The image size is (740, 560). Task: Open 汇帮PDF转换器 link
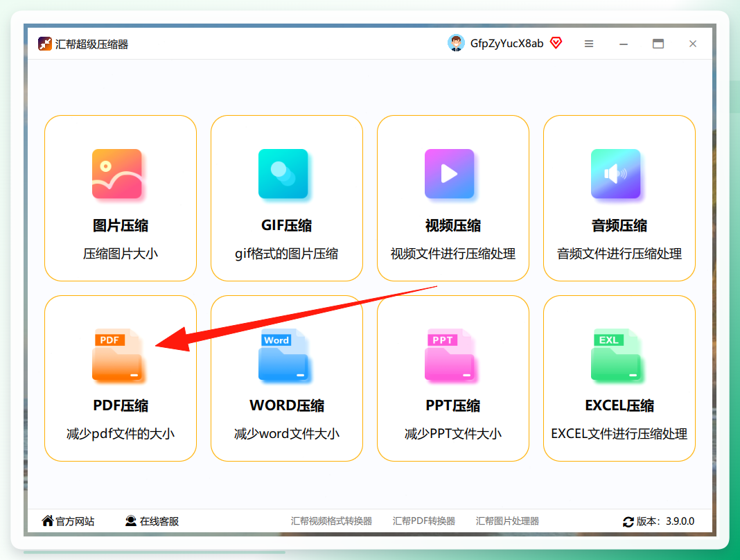pyautogui.click(x=424, y=520)
